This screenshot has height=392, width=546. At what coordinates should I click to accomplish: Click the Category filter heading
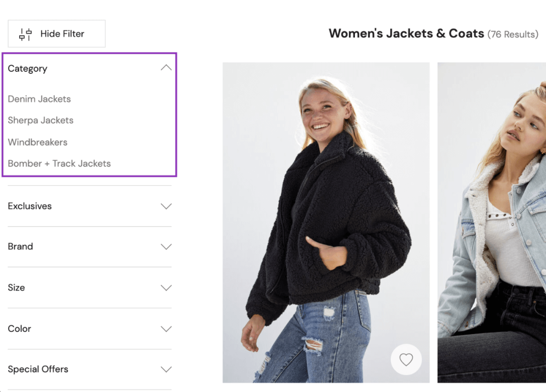coord(27,69)
